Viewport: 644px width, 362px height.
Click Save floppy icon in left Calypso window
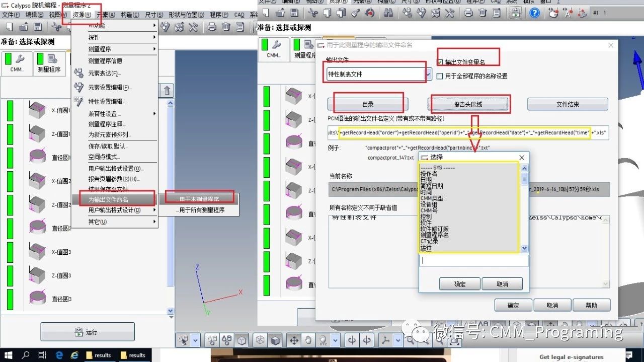pyautogui.click(x=38, y=27)
